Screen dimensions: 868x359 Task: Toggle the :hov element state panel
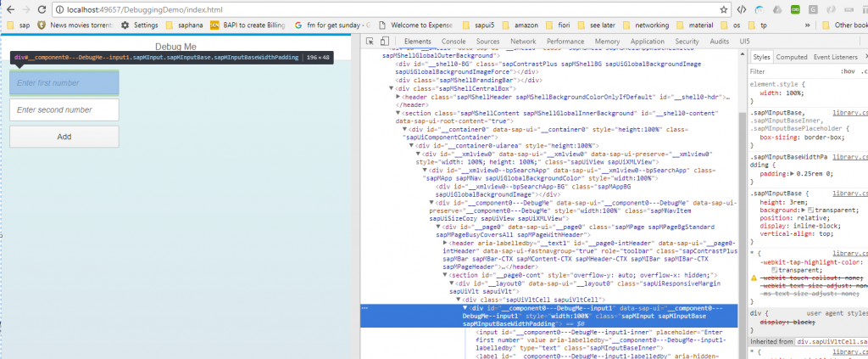click(x=848, y=71)
